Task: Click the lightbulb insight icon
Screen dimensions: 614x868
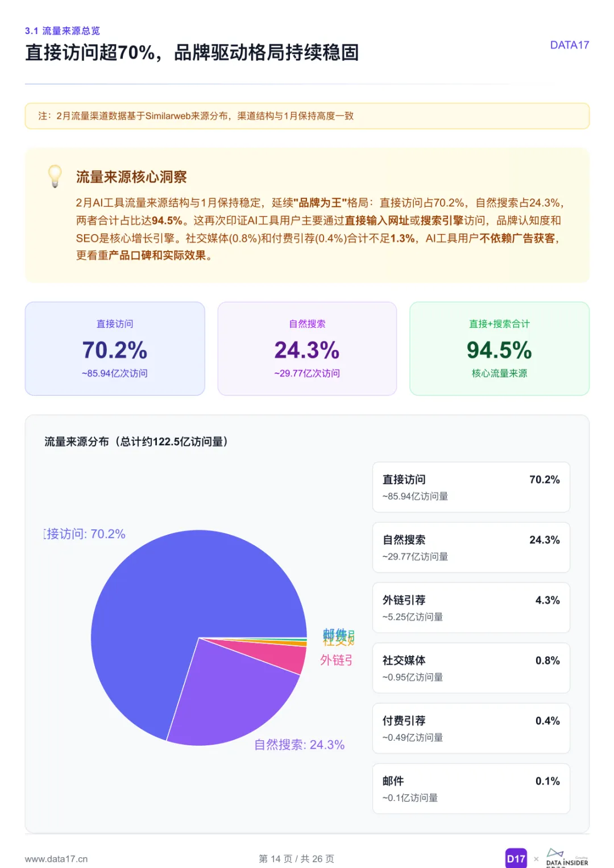Action: [55, 177]
